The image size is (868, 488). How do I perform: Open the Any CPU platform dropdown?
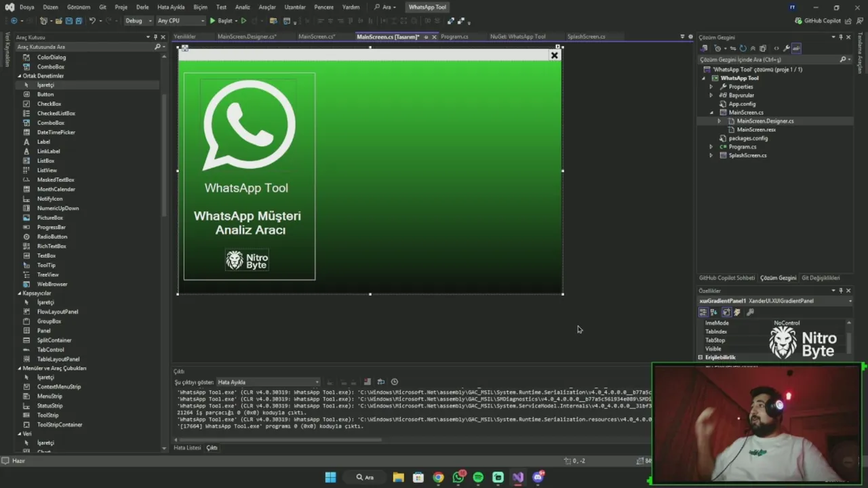coord(180,21)
